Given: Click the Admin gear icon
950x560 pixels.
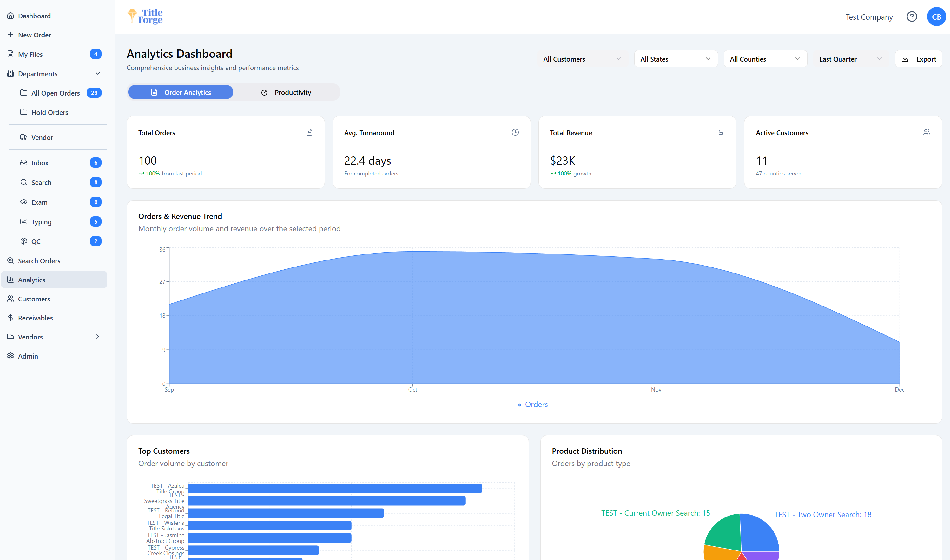Looking at the screenshot, I should [x=10, y=355].
